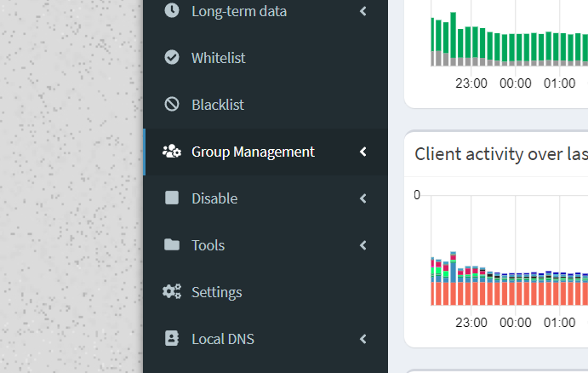Screen dimensions: 588x373
Task: Click the clock icon beside Long-term data
Action: click(x=172, y=11)
